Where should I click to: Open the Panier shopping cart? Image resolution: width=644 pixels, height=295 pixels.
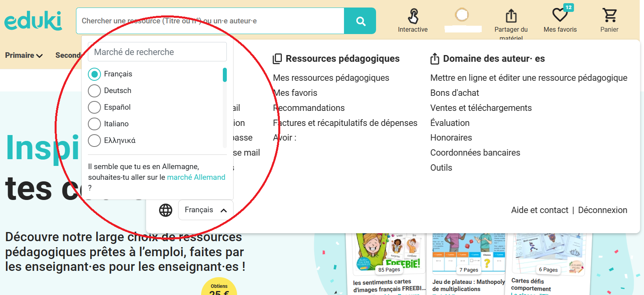pos(610,15)
